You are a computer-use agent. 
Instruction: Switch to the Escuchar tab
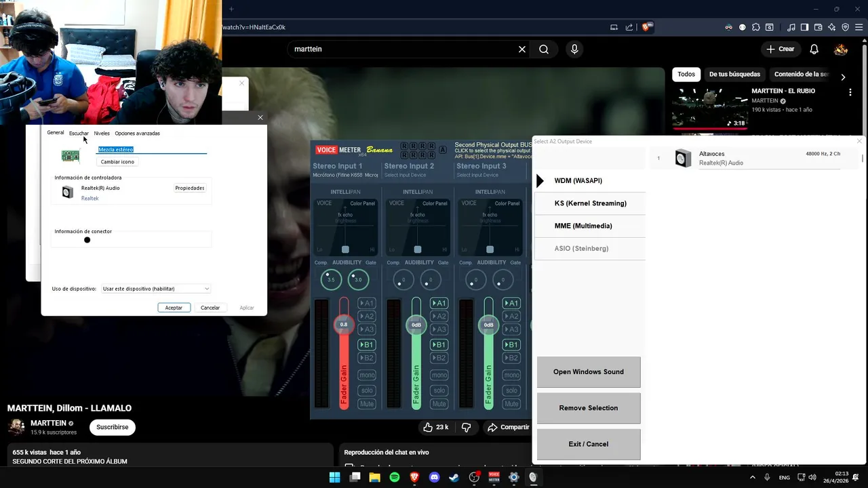coord(79,134)
